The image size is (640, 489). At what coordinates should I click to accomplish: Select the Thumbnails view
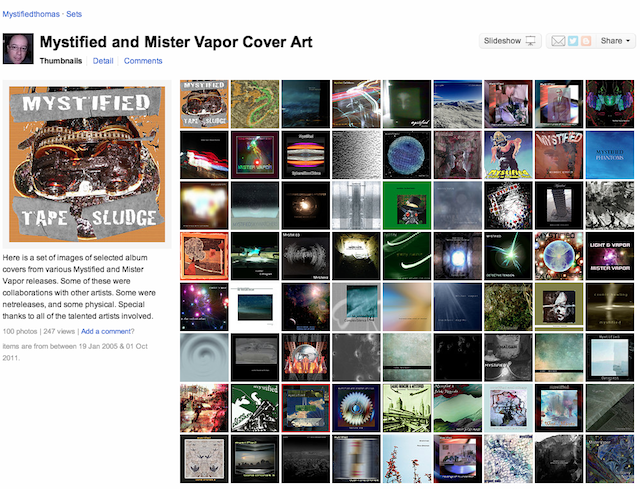point(61,61)
